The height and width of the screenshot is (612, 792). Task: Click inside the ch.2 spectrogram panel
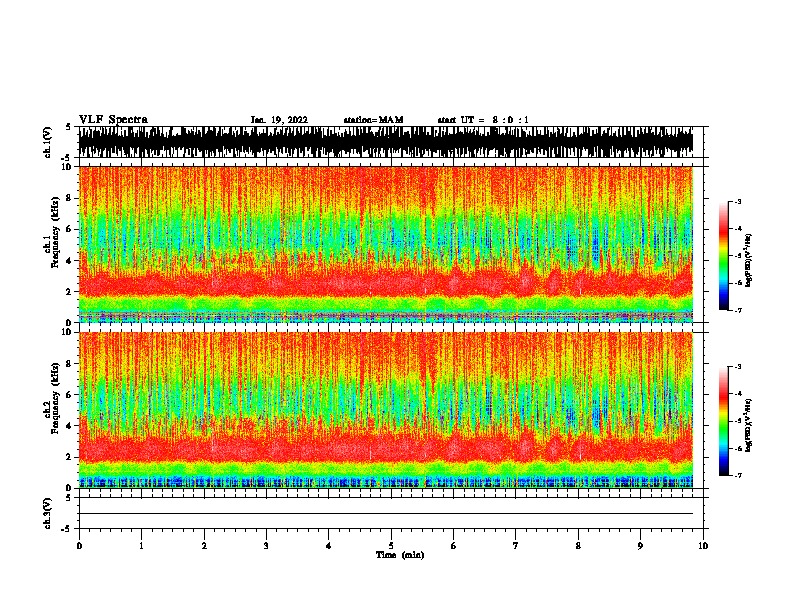click(x=386, y=410)
